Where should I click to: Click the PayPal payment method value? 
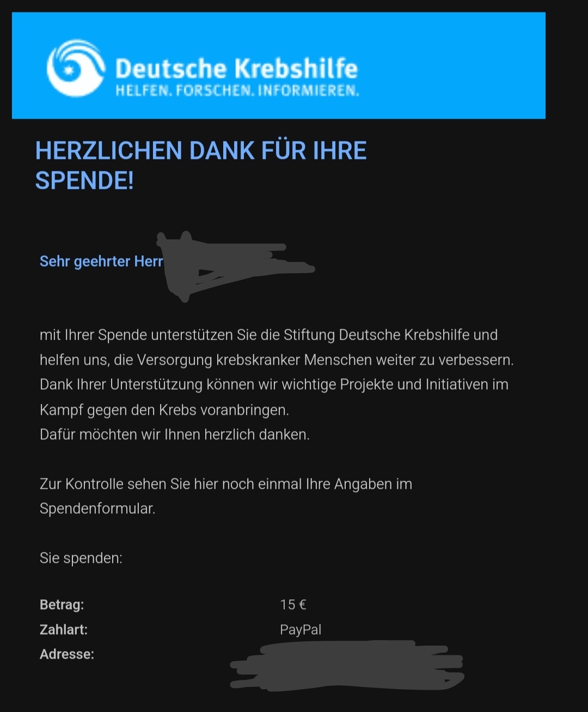pyautogui.click(x=301, y=630)
